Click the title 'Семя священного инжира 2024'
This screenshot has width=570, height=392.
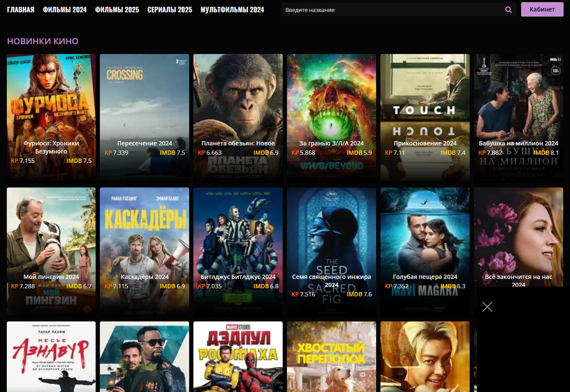coord(332,281)
